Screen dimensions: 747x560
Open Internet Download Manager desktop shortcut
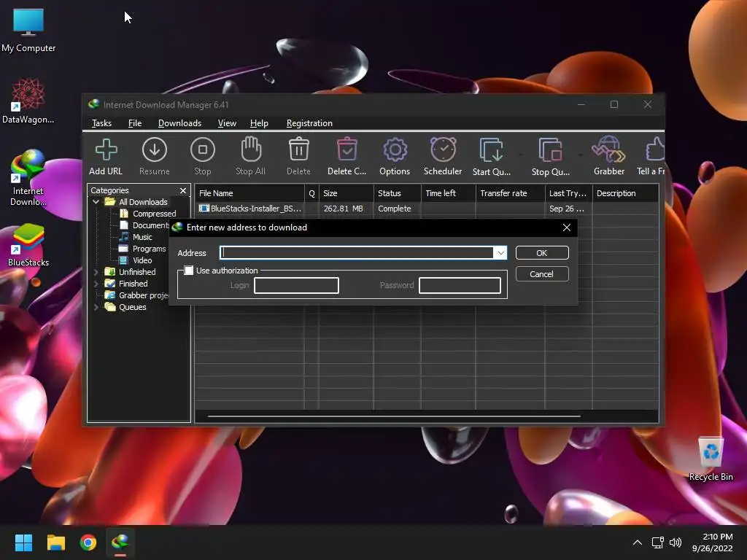pos(28,177)
